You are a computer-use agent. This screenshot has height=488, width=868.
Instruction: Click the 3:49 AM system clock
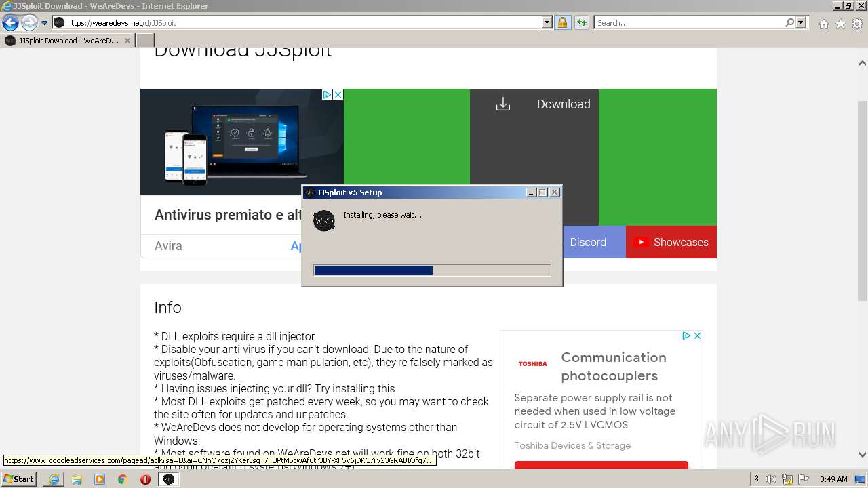tap(833, 479)
